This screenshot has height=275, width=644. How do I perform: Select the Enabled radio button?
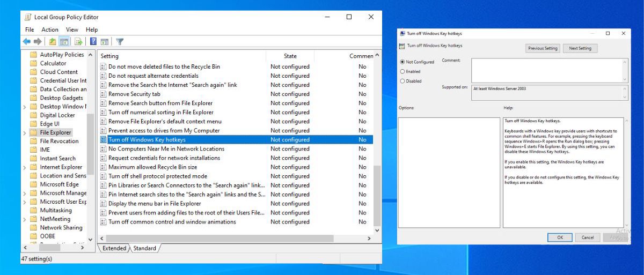[402, 71]
